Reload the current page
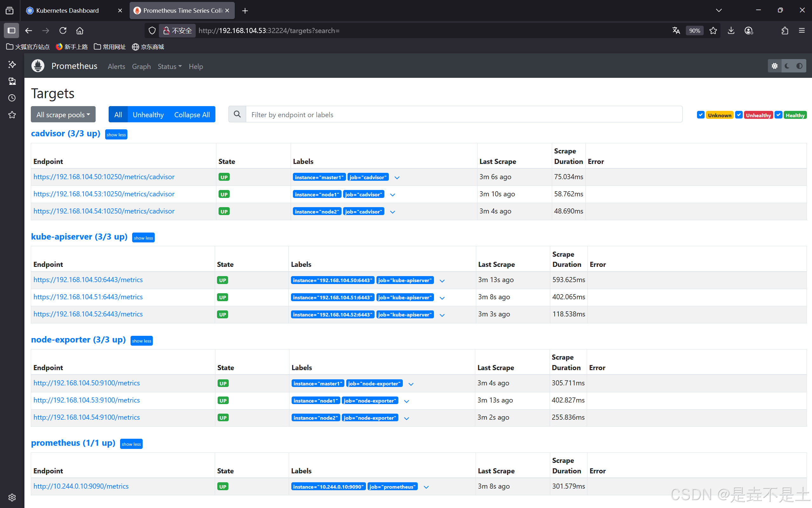Image resolution: width=812 pixels, height=508 pixels. coord(63,30)
